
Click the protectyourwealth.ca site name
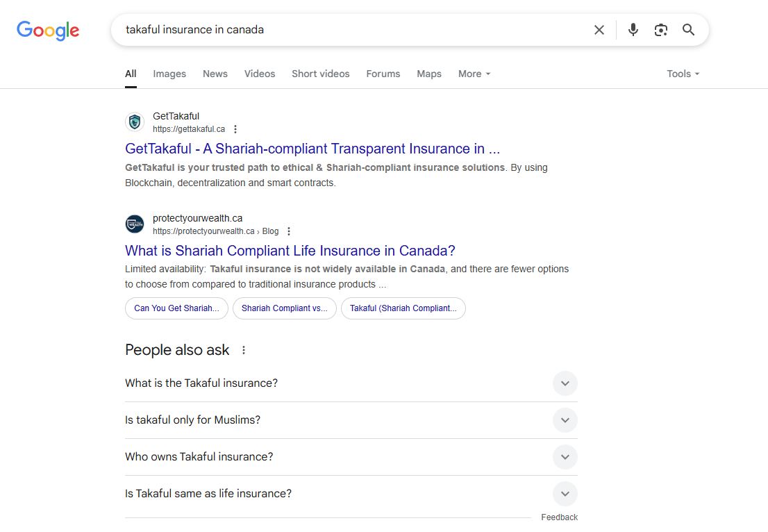[197, 219]
